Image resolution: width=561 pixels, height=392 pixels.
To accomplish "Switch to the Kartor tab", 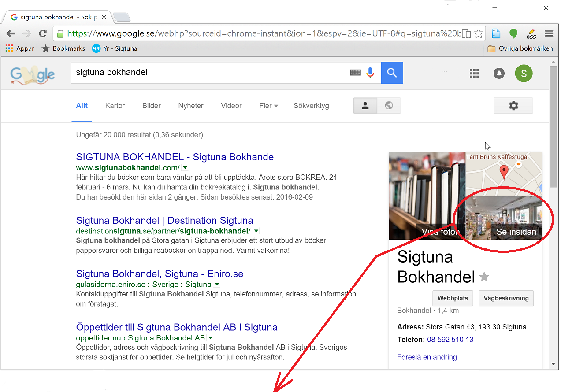I will [x=115, y=106].
